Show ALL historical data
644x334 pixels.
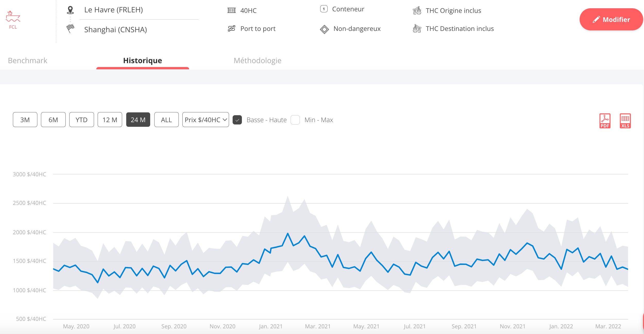pos(166,120)
